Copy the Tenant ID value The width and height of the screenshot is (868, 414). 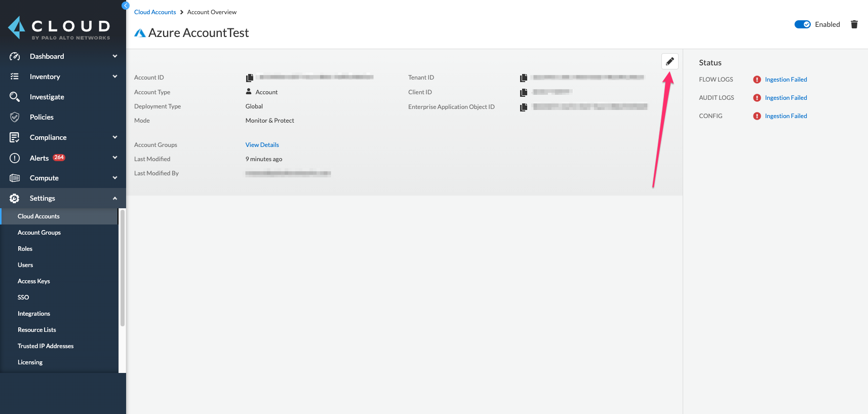[x=524, y=78]
